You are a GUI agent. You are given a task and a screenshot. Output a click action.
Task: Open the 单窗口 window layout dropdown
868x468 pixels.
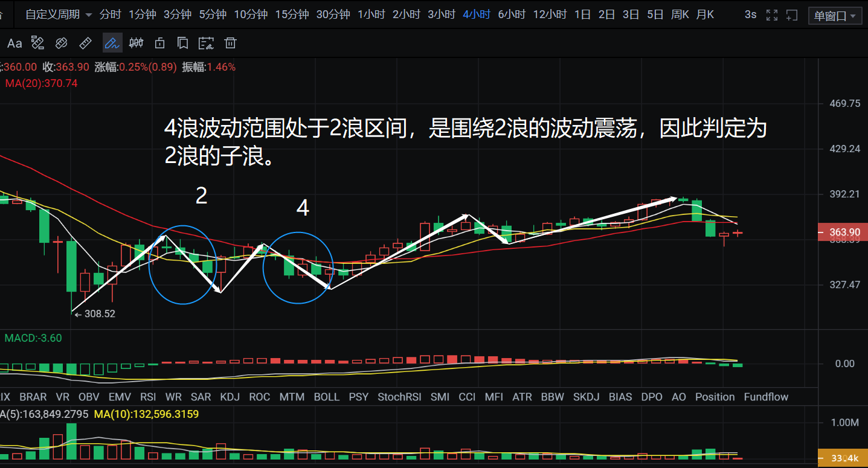click(x=835, y=16)
